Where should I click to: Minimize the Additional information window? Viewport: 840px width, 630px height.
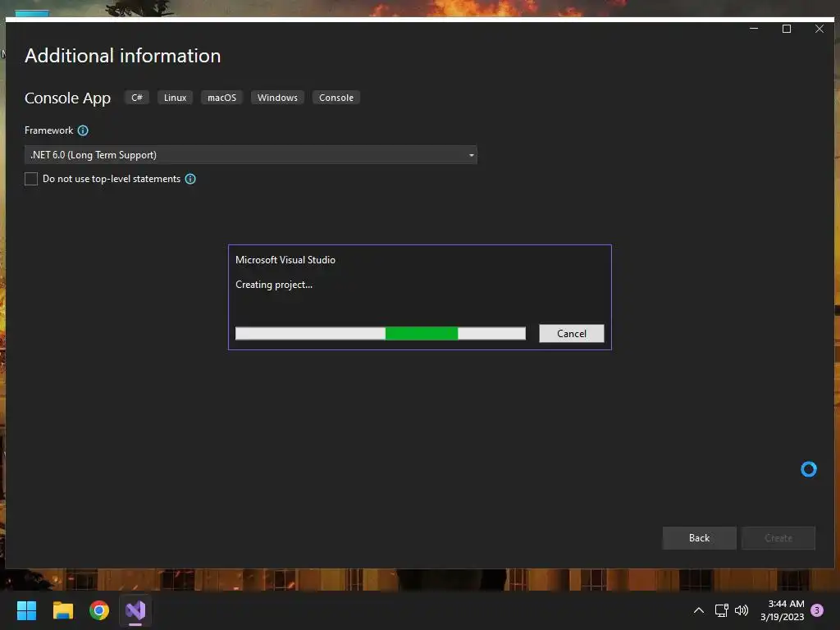coord(754,29)
